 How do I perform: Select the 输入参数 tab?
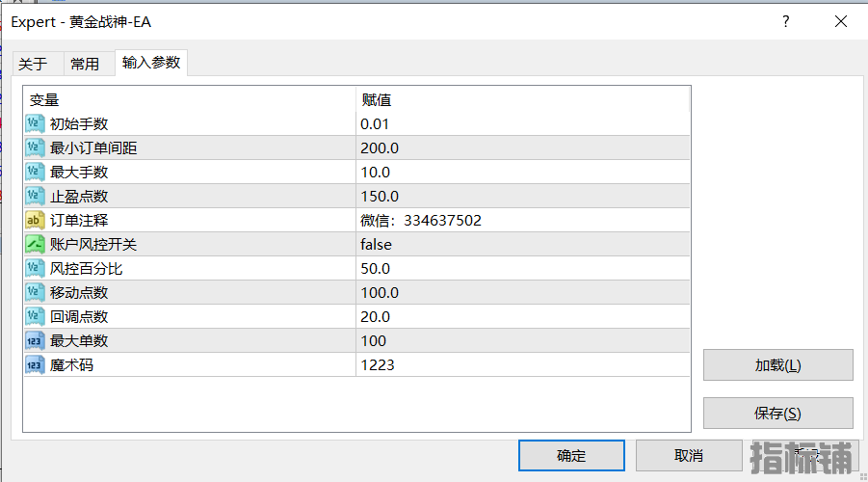(x=151, y=63)
